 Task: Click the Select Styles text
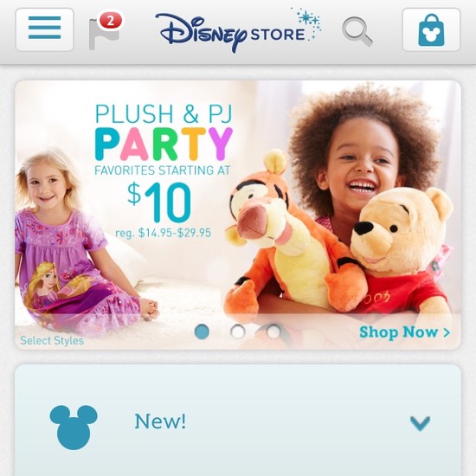coord(52,341)
